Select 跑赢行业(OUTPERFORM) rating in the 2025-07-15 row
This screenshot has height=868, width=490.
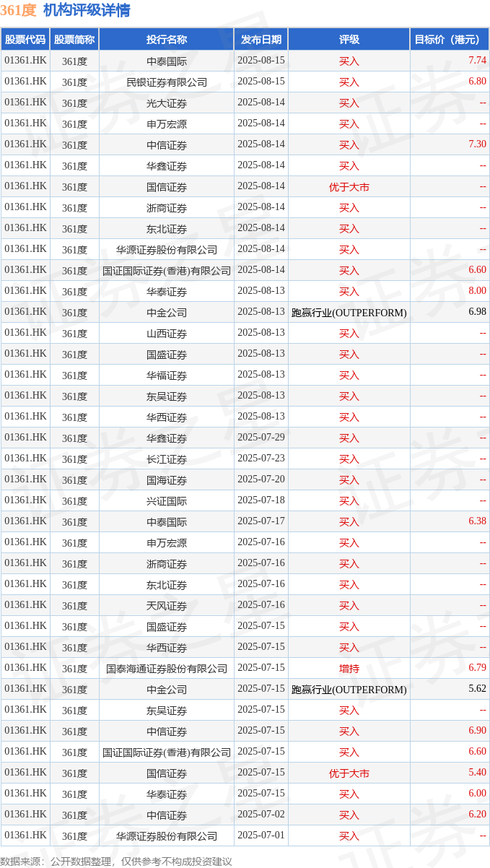tap(349, 690)
